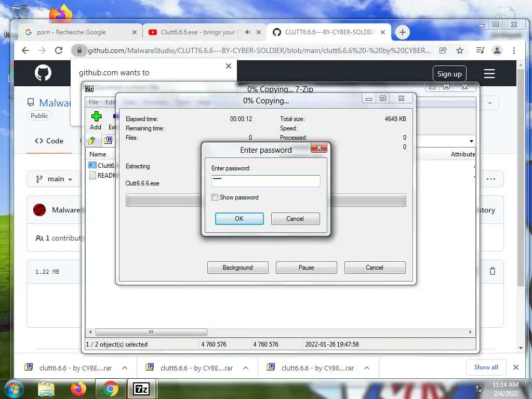Click GitHub page vertical scrollbar
The image size is (532, 399).
(x=521, y=177)
